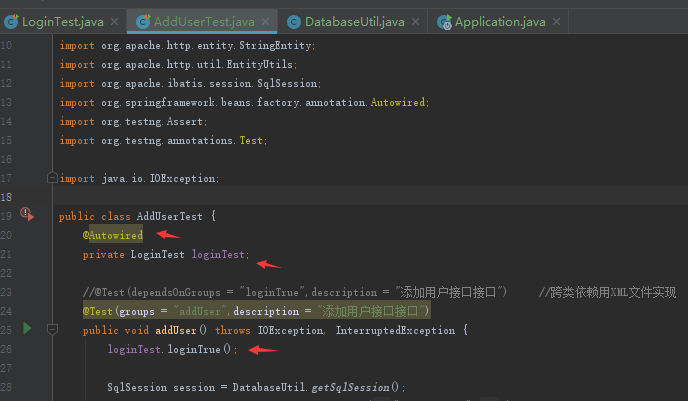Click the Autowired import on line 13
This screenshot has height=401, width=688.
(398, 102)
